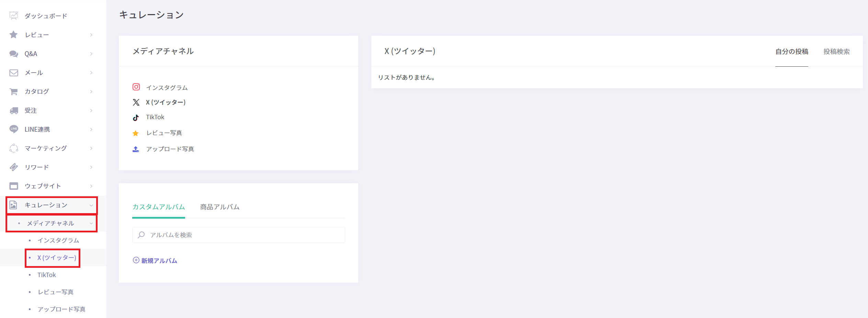Select the カスタムアルバム tab

(159, 207)
